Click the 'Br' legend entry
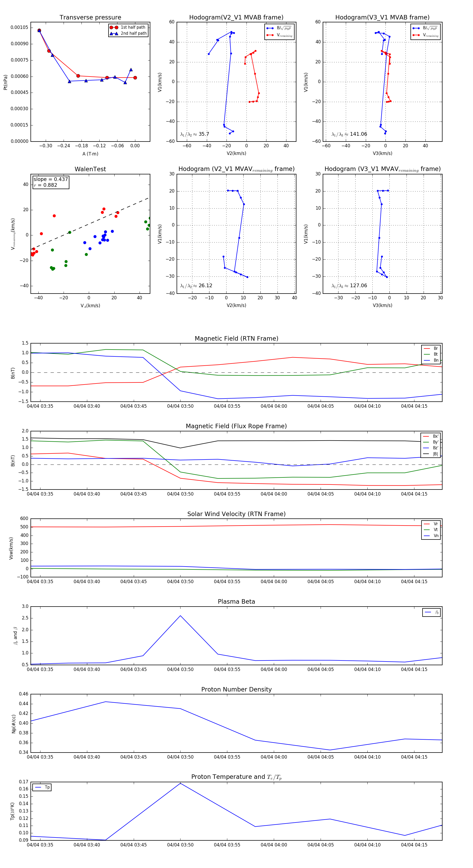Image resolution: width=473 pixels, height=868 pixels. pyautogui.click(x=431, y=349)
